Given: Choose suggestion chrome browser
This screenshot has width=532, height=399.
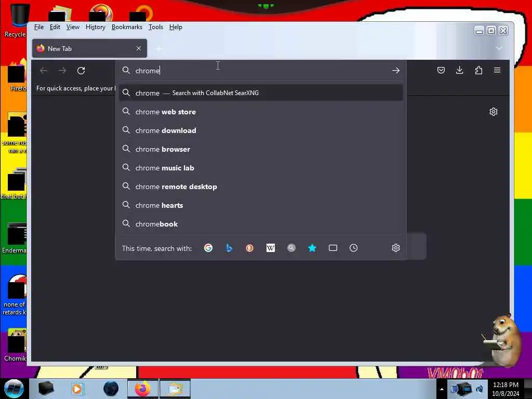Looking at the screenshot, I should pos(261,149).
